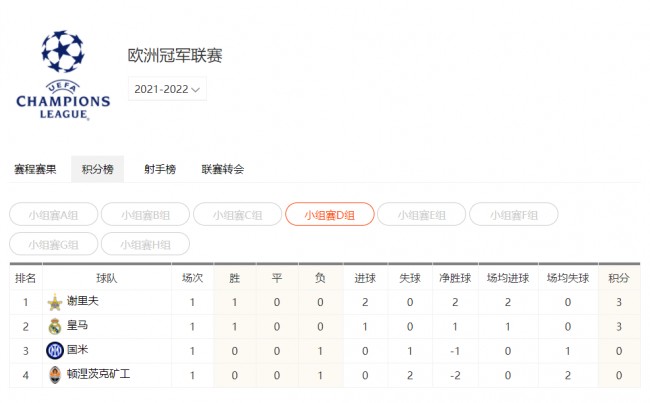Click rank number 4 in 顿涅茨克矿工 row
This screenshot has width=650, height=403.
coord(26,375)
